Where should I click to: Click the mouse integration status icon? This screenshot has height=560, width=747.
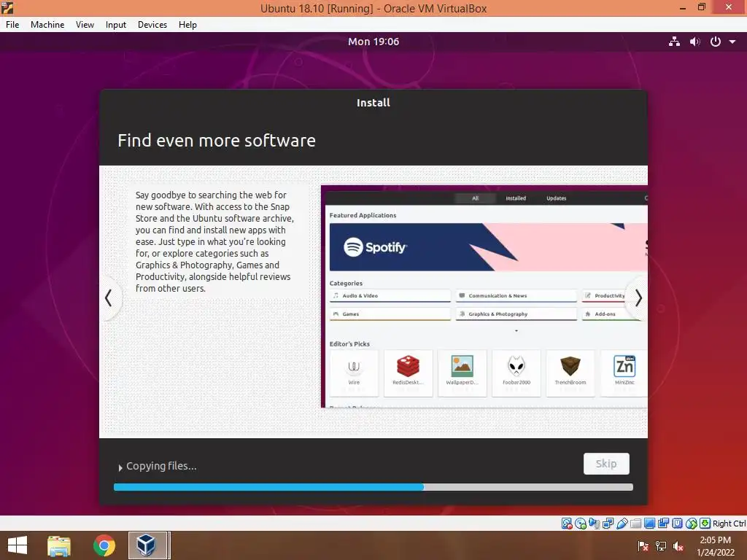point(691,524)
